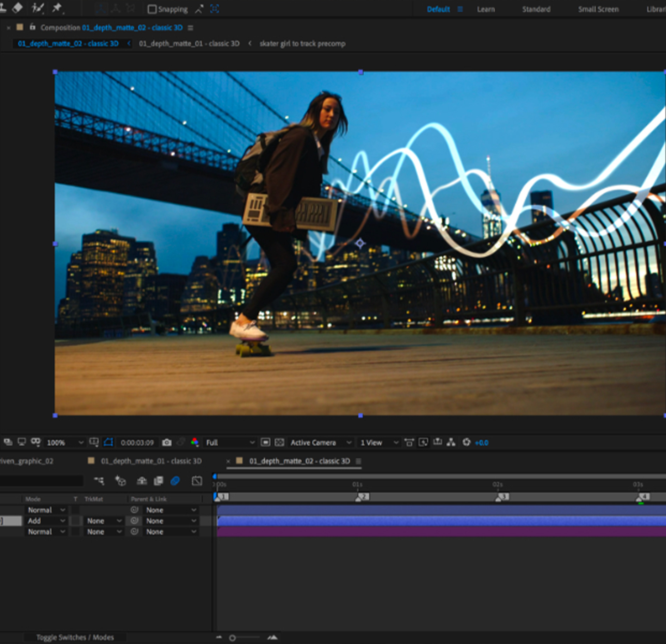Click the 0:00:03:09 timecode field
The image size is (666, 644).
point(137,442)
